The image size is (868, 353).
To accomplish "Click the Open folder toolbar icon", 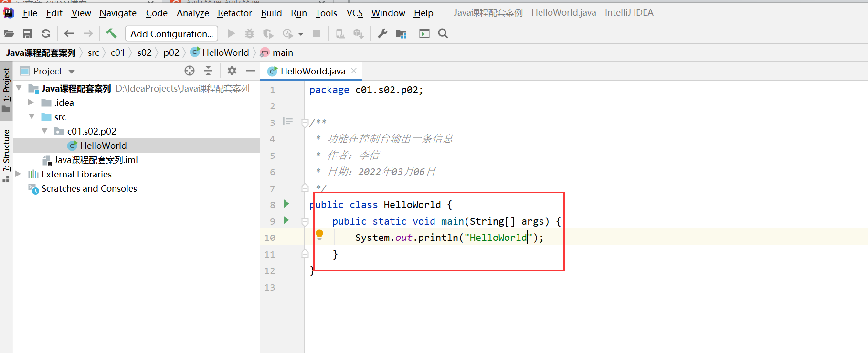I will (x=9, y=33).
